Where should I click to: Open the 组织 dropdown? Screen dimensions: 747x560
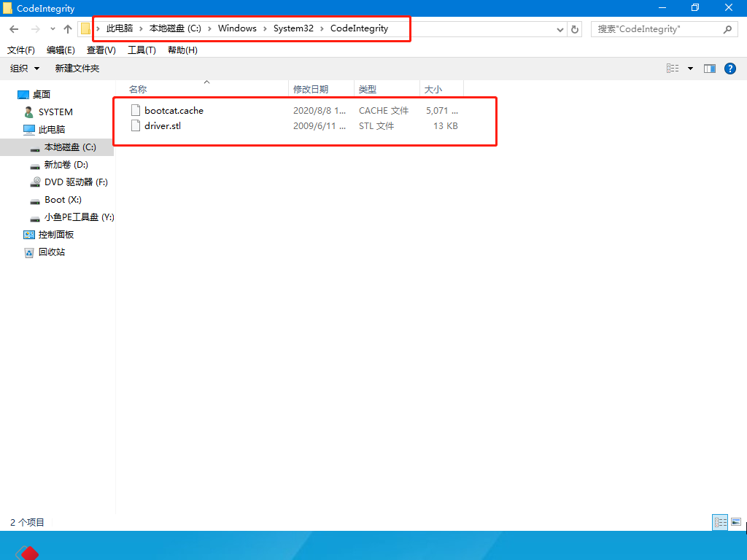(x=25, y=69)
